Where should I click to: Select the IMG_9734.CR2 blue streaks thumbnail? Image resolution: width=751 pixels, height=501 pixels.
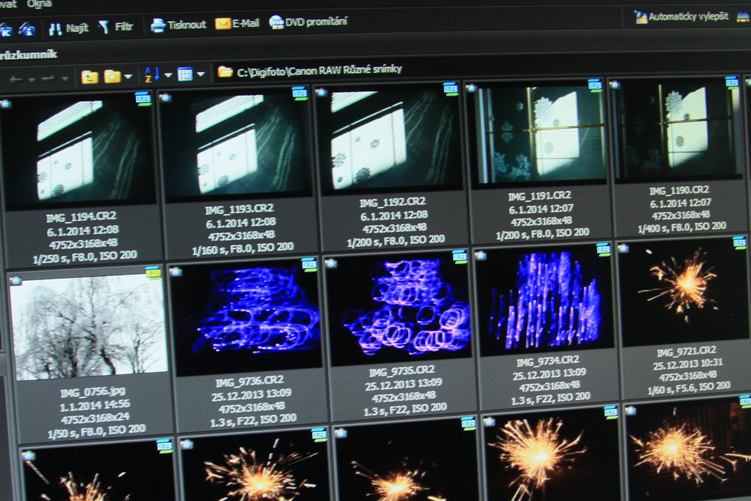click(x=546, y=299)
